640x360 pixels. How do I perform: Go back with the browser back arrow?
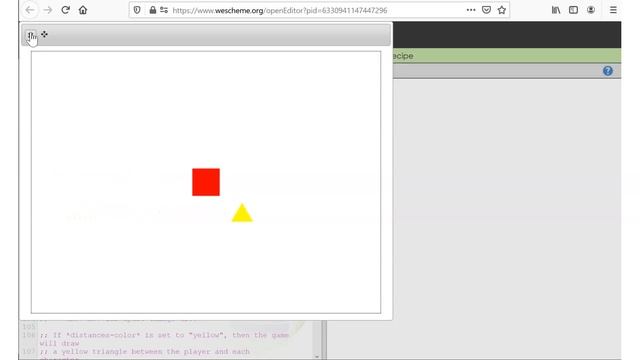tap(30, 10)
